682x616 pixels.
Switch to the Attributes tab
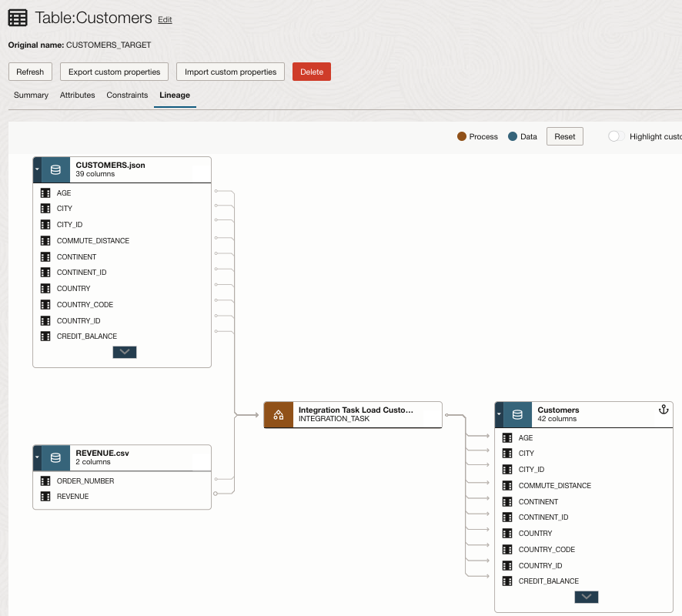(x=78, y=95)
